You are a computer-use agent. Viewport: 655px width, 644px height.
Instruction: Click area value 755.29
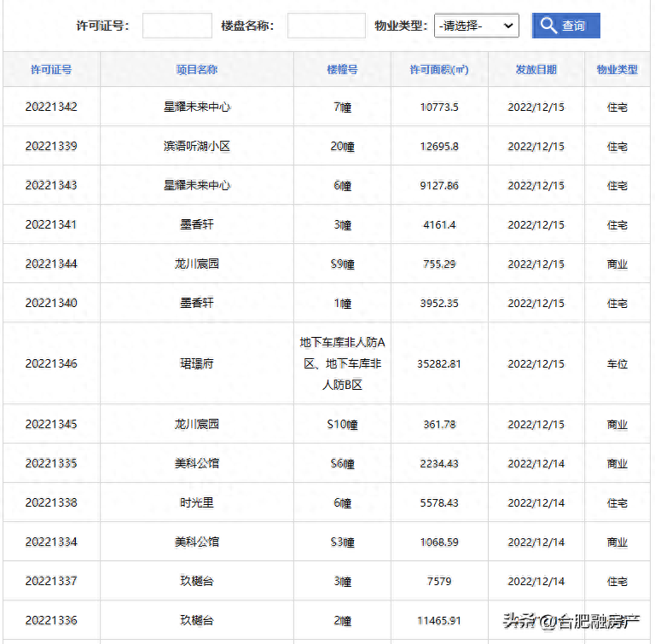(439, 264)
